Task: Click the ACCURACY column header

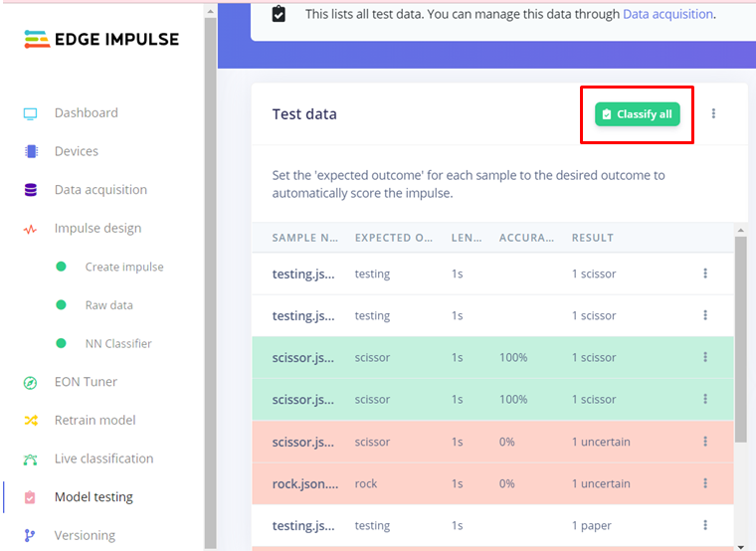Action: [x=526, y=238]
